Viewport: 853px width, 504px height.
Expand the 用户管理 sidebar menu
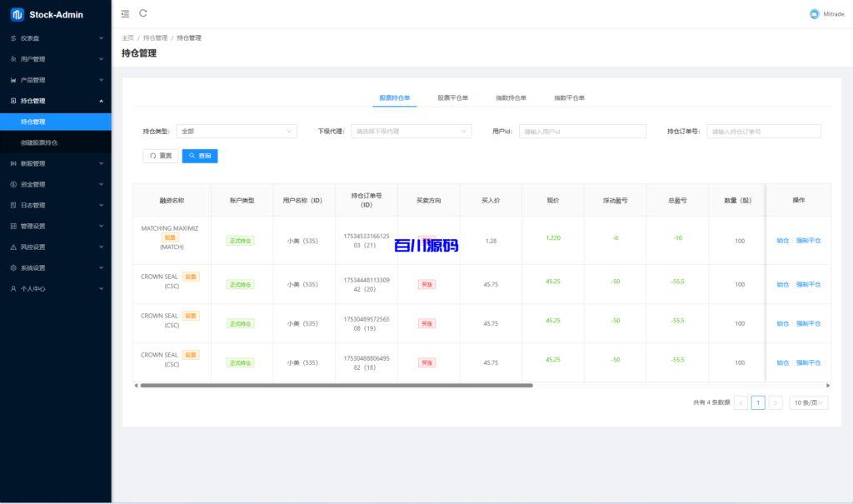coord(55,59)
